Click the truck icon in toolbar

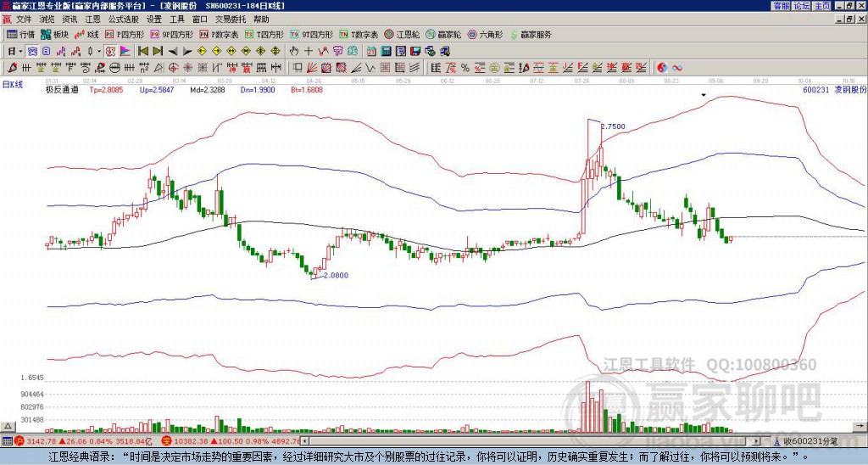[x=445, y=52]
